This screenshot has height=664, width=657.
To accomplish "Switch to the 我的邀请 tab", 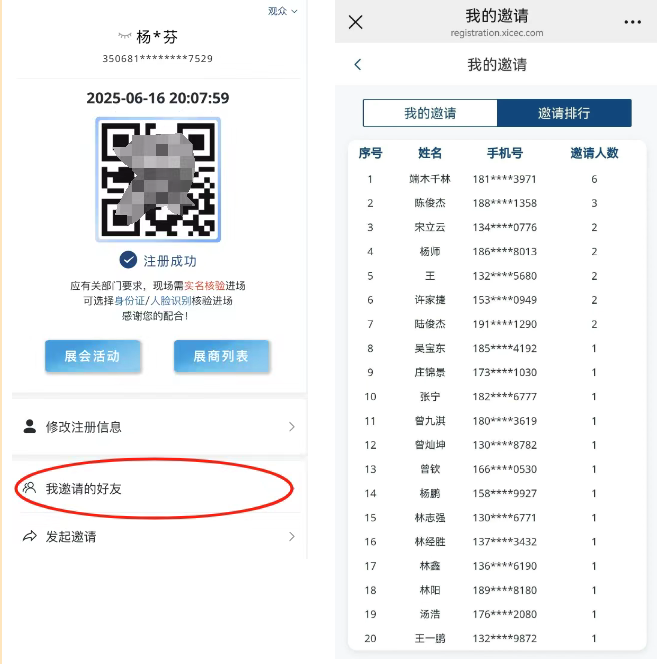I will pos(430,113).
